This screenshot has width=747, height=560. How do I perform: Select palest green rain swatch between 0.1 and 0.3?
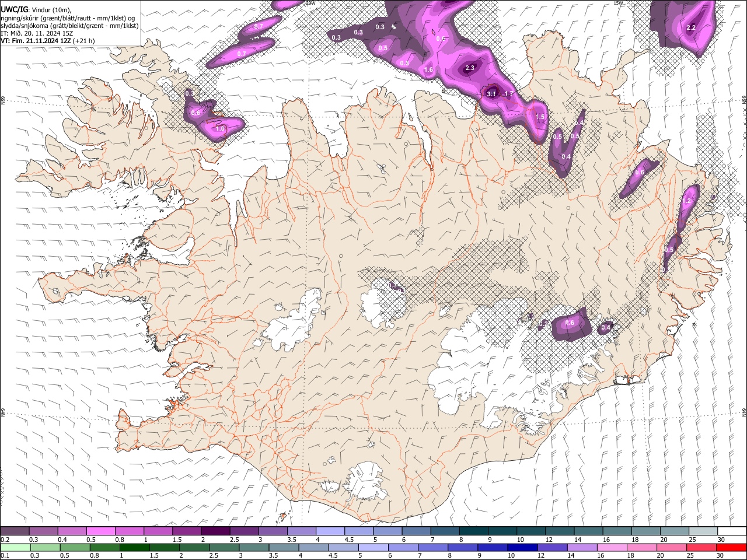click(x=15, y=547)
